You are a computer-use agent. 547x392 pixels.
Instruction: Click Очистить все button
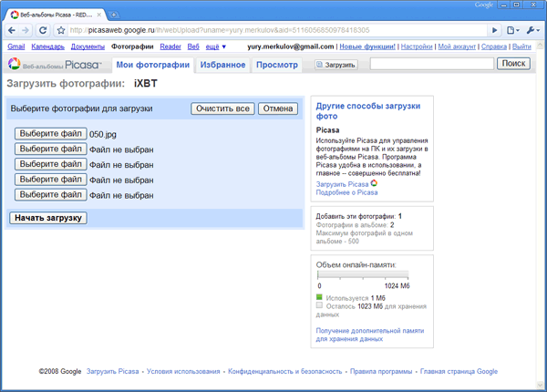(222, 108)
